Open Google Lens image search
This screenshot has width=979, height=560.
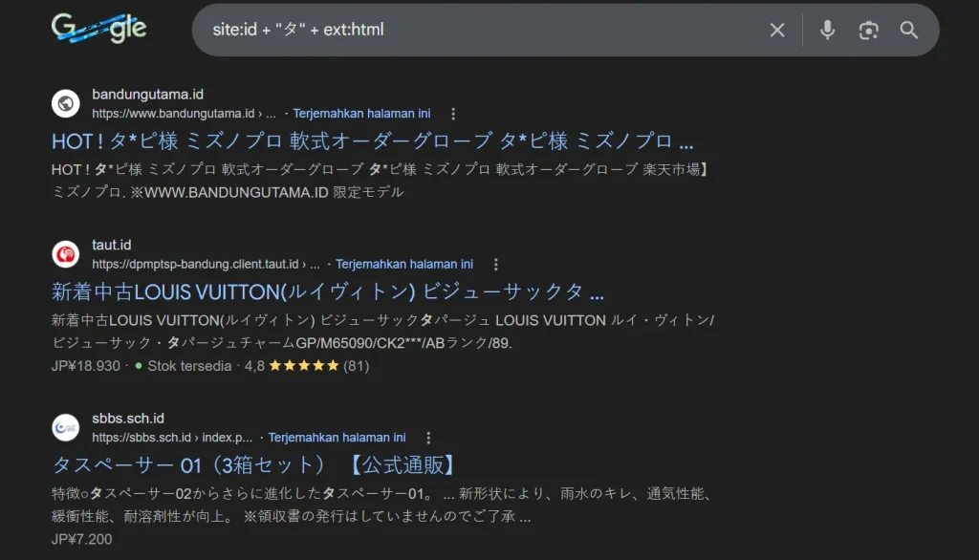point(868,30)
